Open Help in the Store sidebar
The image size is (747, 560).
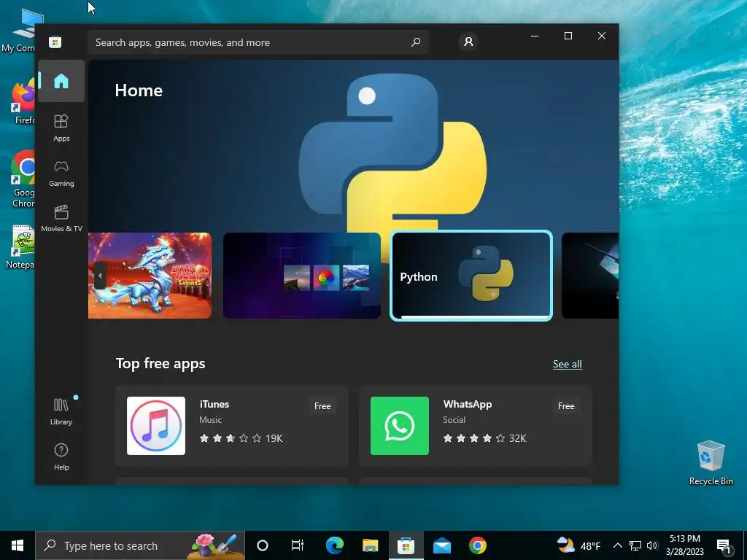pyautogui.click(x=61, y=456)
